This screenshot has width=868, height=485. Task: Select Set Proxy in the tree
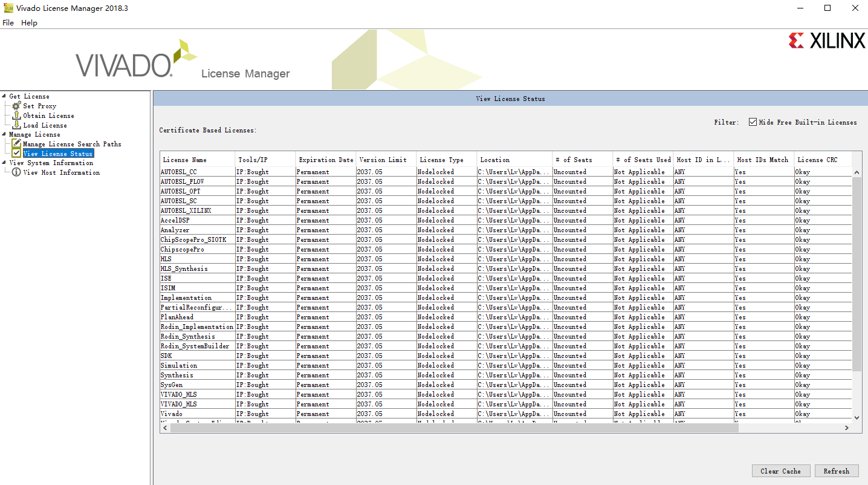40,106
